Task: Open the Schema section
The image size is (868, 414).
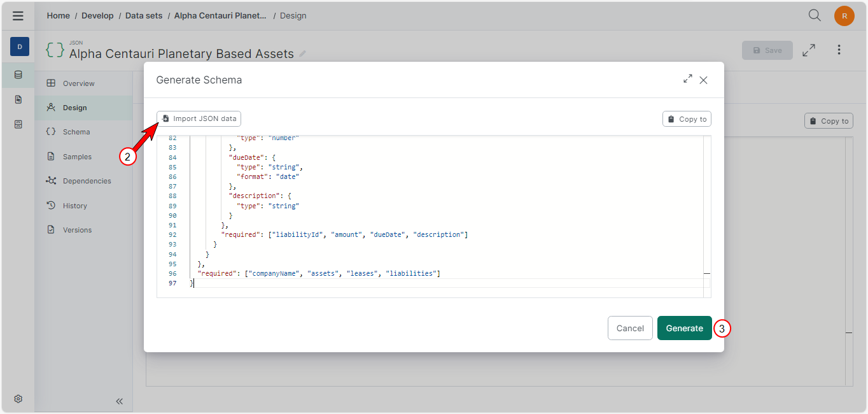Action: tap(83, 132)
